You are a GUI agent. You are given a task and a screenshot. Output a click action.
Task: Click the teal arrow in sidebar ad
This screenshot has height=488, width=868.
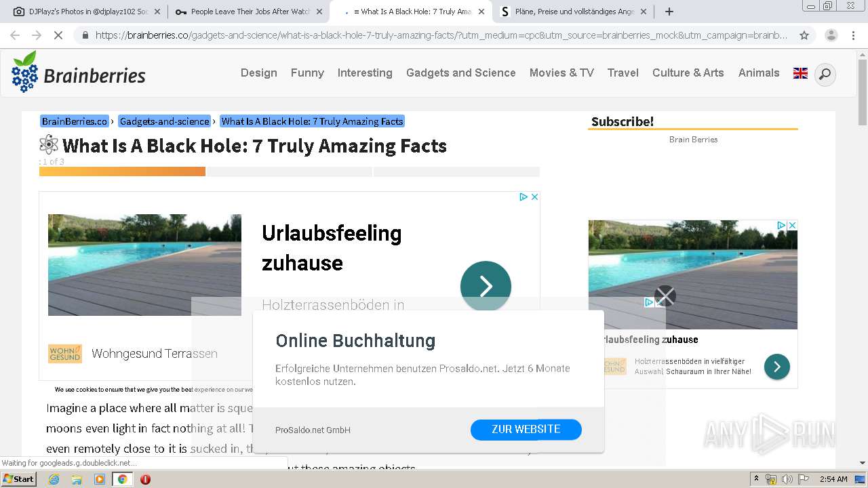pos(777,367)
